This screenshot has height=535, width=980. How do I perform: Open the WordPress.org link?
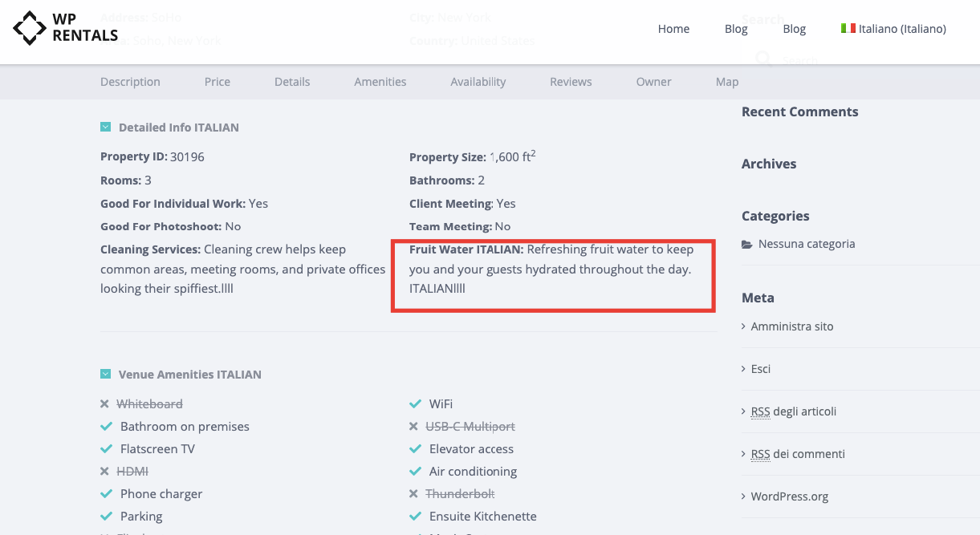point(789,496)
